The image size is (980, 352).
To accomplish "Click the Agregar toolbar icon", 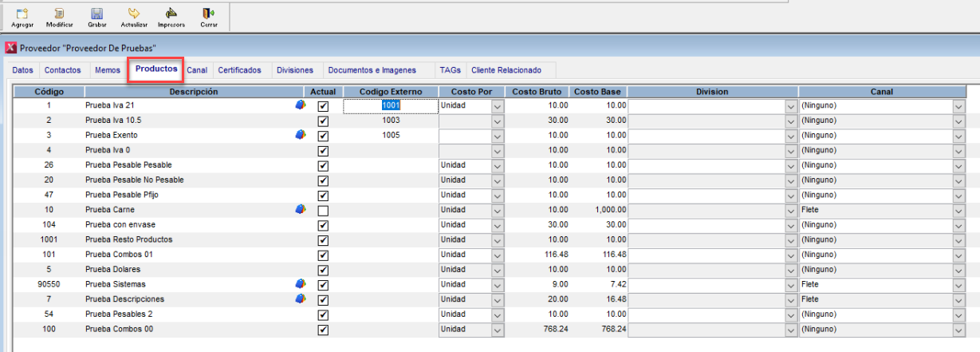I will click(x=22, y=14).
